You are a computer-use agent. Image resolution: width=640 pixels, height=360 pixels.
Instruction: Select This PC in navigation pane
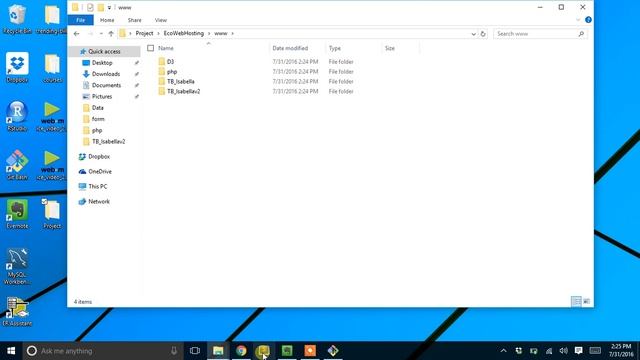[98, 187]
